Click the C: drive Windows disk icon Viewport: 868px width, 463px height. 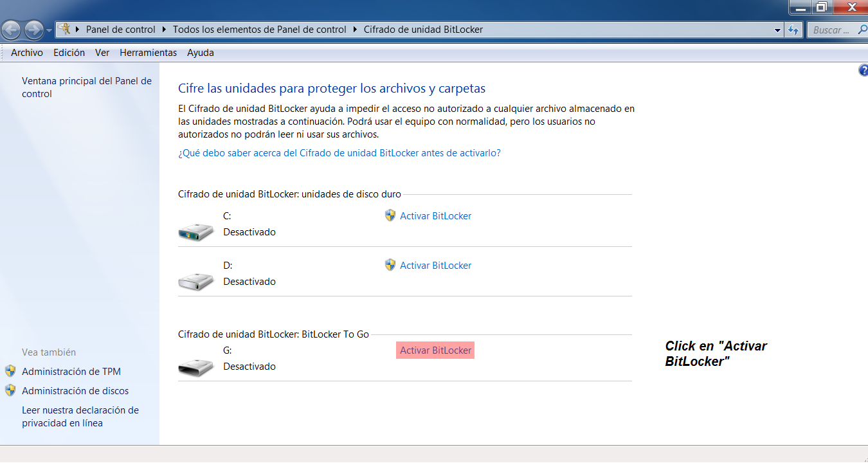pyautogui.click(x=195, y=232)
